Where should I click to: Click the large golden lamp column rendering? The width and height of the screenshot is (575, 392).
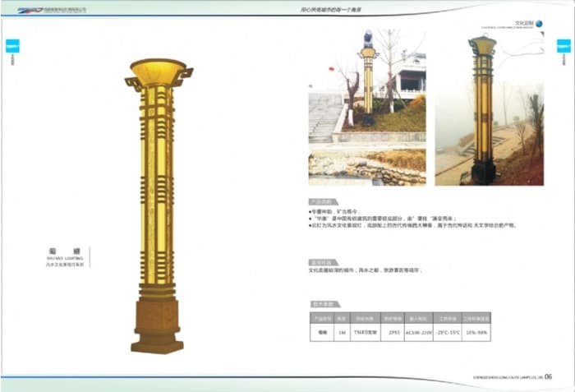[x=158, y=206]
